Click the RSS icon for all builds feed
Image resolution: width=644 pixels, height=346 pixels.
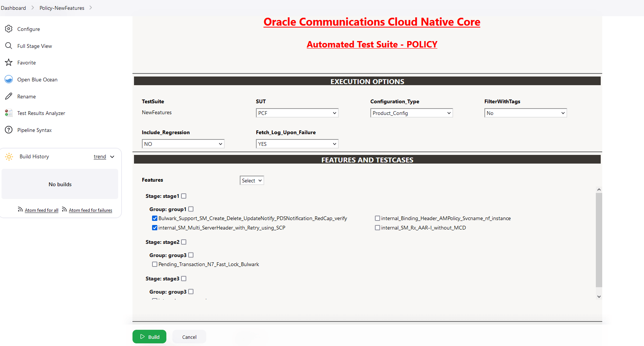coord(20,210)
